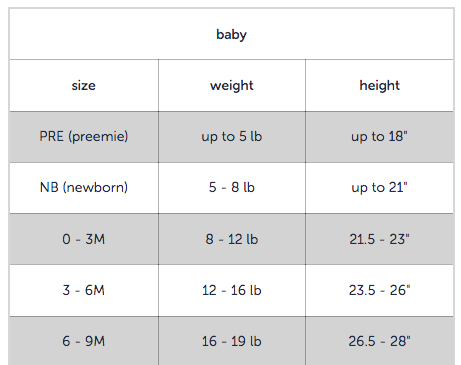Select the 'size' column header
This screenshot has height=365, width=461.
click(84, 85)
